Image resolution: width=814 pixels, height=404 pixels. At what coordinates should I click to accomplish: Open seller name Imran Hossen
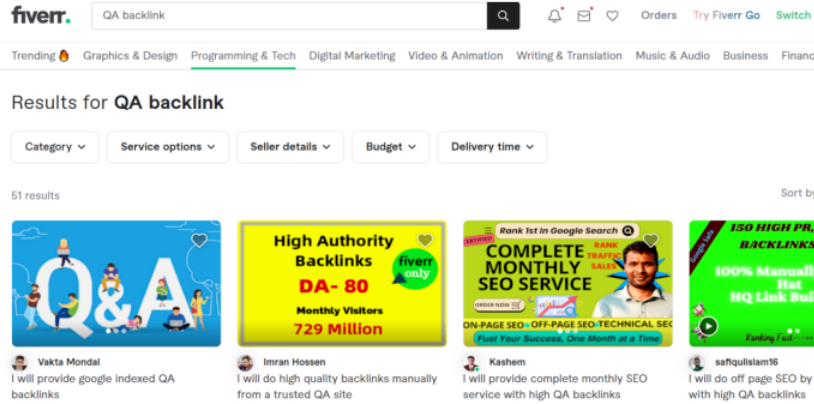294,362
